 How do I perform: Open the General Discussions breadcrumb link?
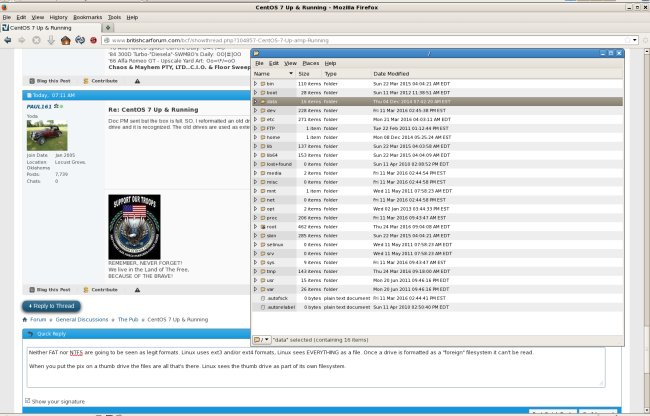click(x=82, y=319)
